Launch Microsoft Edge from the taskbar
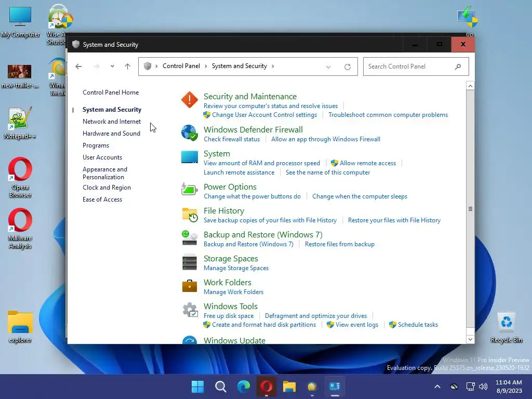532x399 pixels. pos(244,386)
